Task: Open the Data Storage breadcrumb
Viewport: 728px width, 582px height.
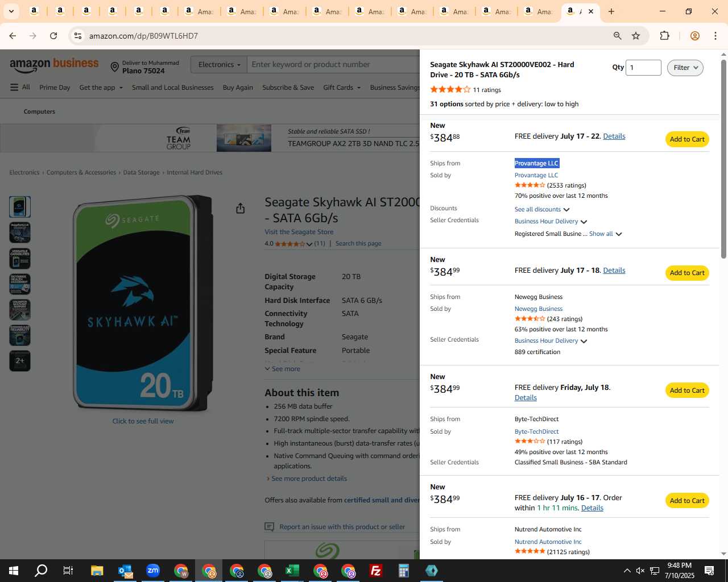Action: (x=142, y=172)
